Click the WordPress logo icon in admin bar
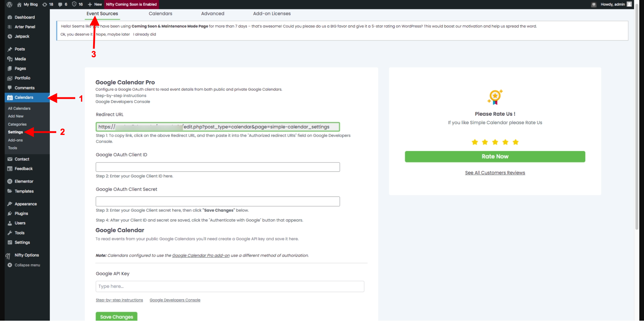Viewport: 644px width, 325px height. pos(9,4)
